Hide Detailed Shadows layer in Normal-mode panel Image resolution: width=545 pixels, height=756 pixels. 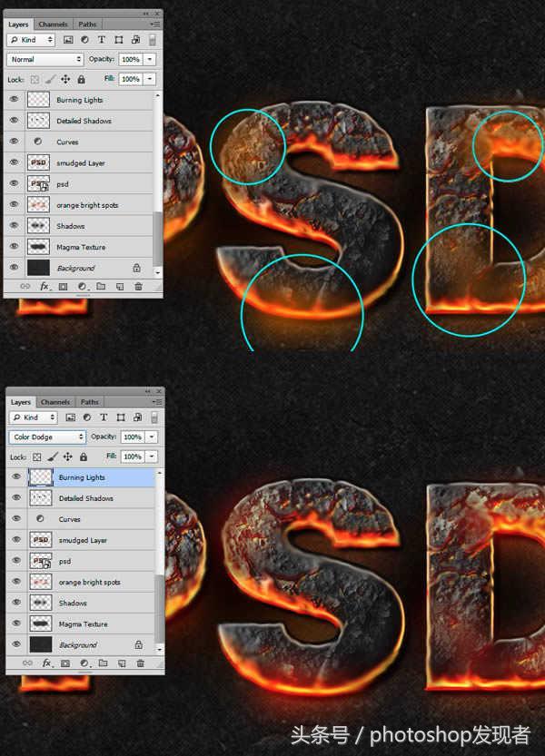pyautogui.click(x=14, y=120)
